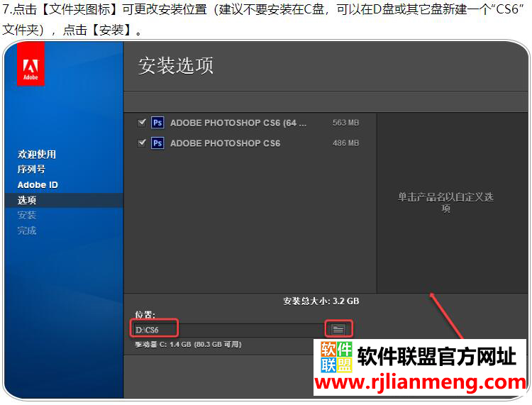Screen dimensions: 532x405
Task: Select the second ADOBE PHOTOSHOP CS6 product name
Action: pyautogui.click(x=225, y=143)
